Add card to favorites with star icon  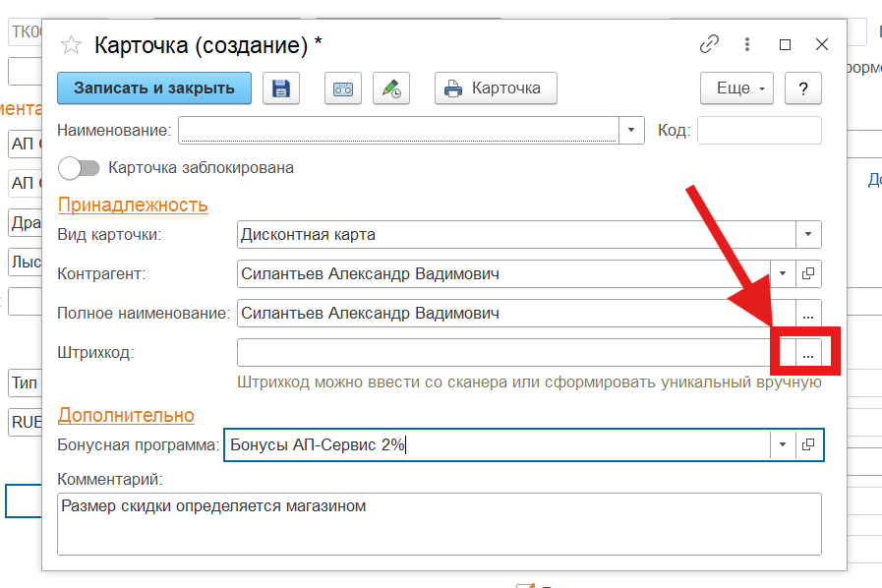(x=71, y=45)
